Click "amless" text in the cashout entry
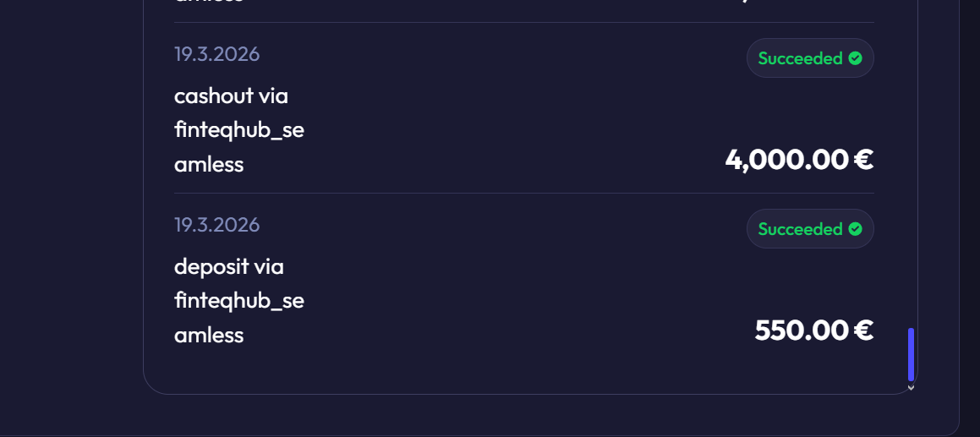Viewport: 980px width, 437px height. pos(209,165)
